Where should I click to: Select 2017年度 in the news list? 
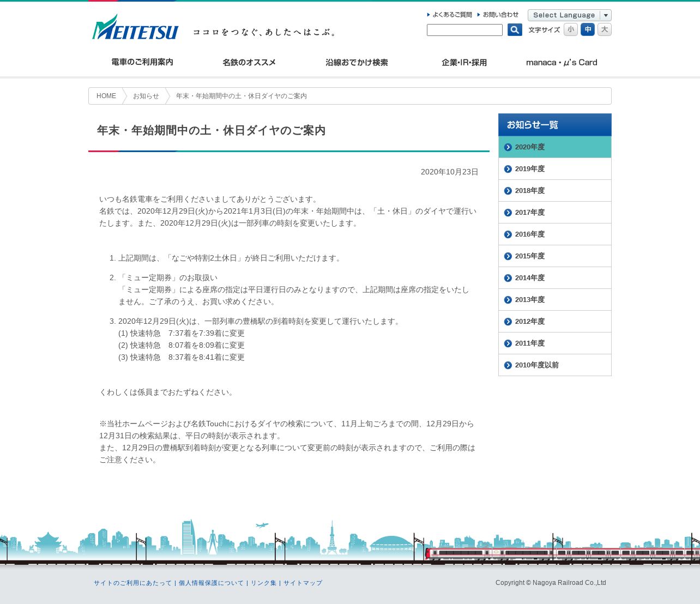coord(555,213)
